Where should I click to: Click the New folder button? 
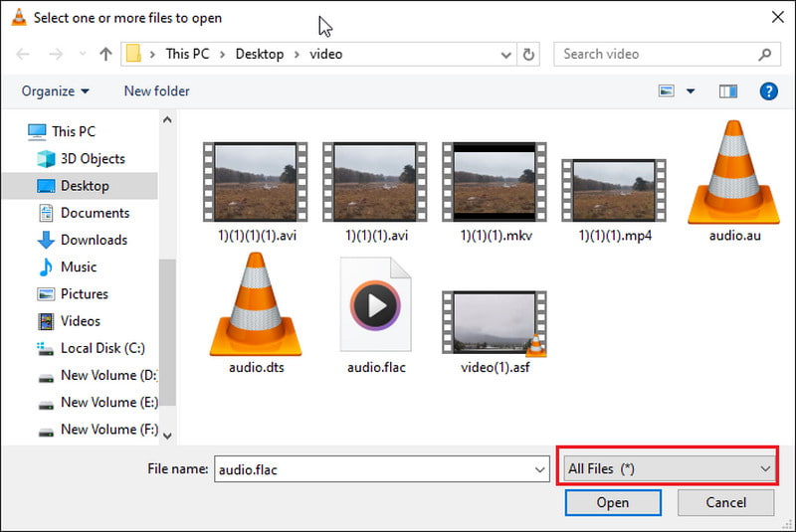(x=156, y=91)
